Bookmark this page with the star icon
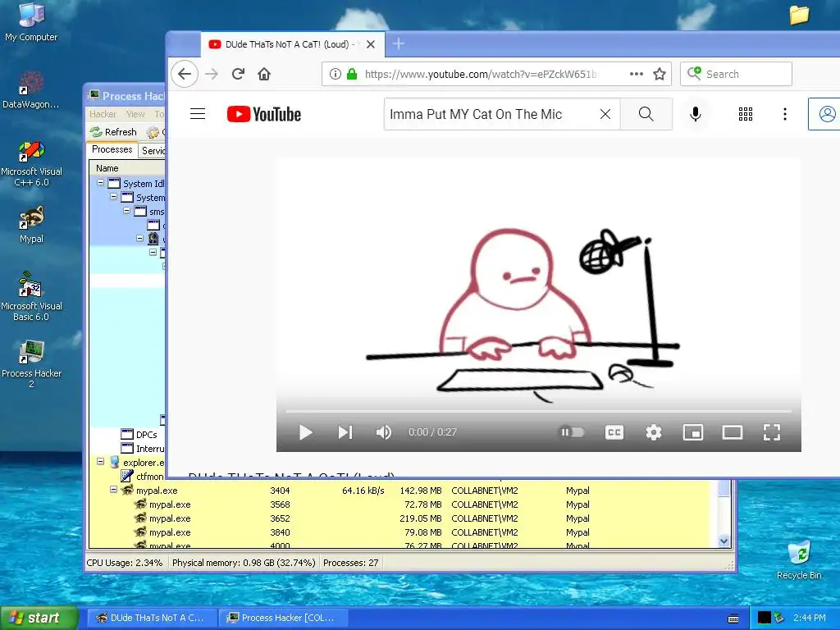Screen dimensions: 840x630 tap(660, 74)
